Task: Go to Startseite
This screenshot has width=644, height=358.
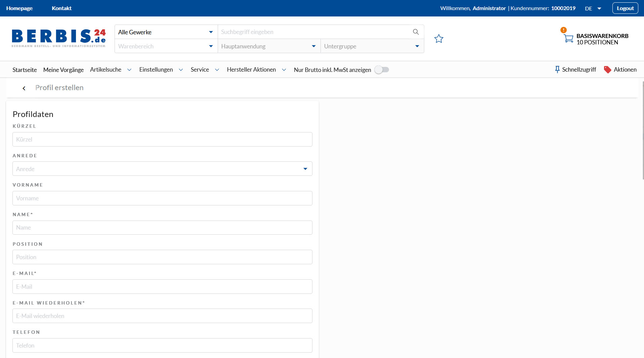Action: 25,70
